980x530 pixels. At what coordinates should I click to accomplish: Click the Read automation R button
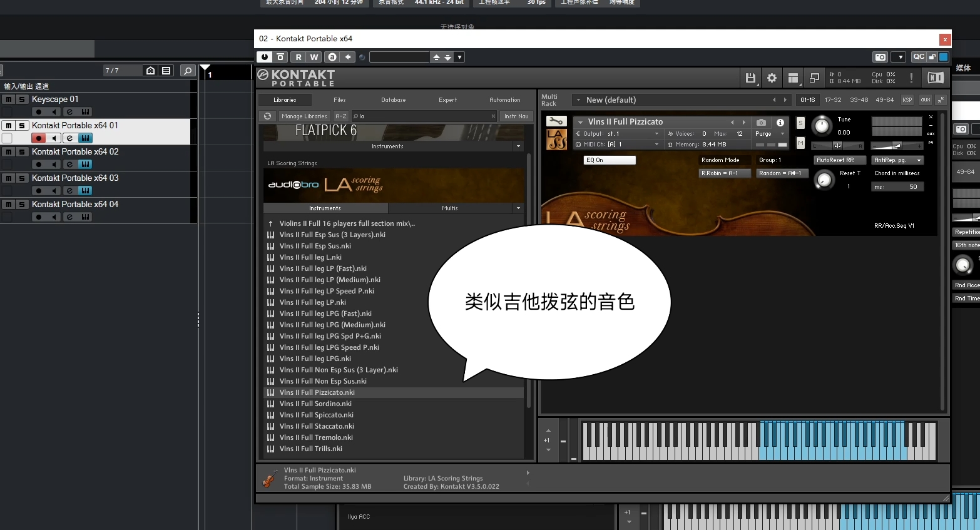click(299, 57)
